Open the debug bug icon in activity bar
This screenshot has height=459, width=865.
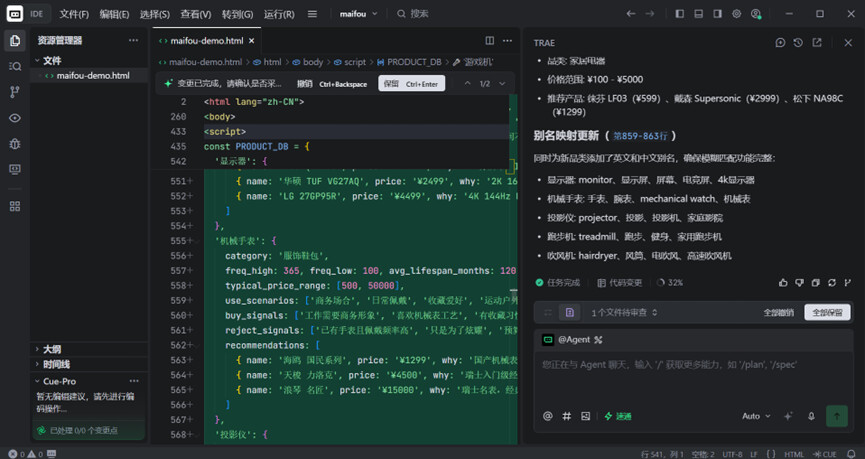coord(15,143)
